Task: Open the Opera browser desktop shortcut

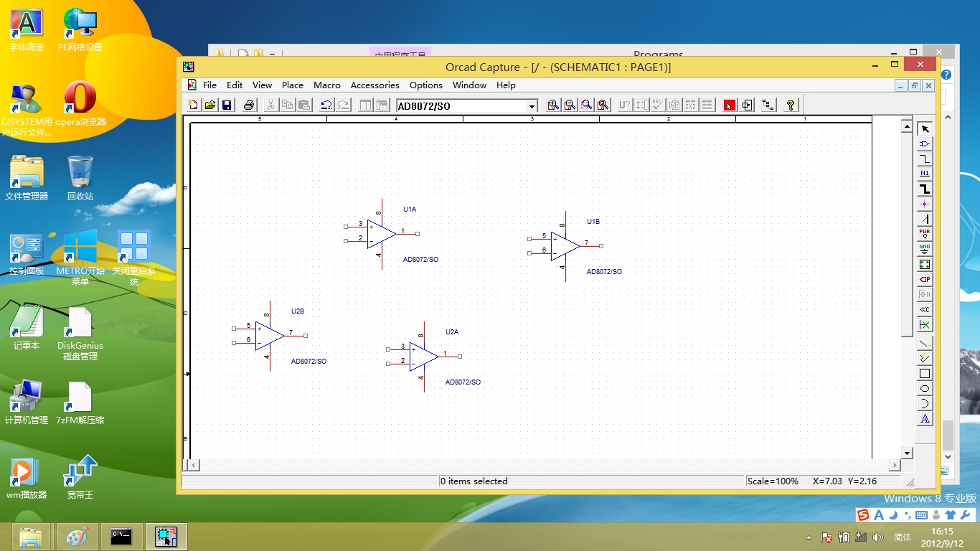Action: click(80, 103)
